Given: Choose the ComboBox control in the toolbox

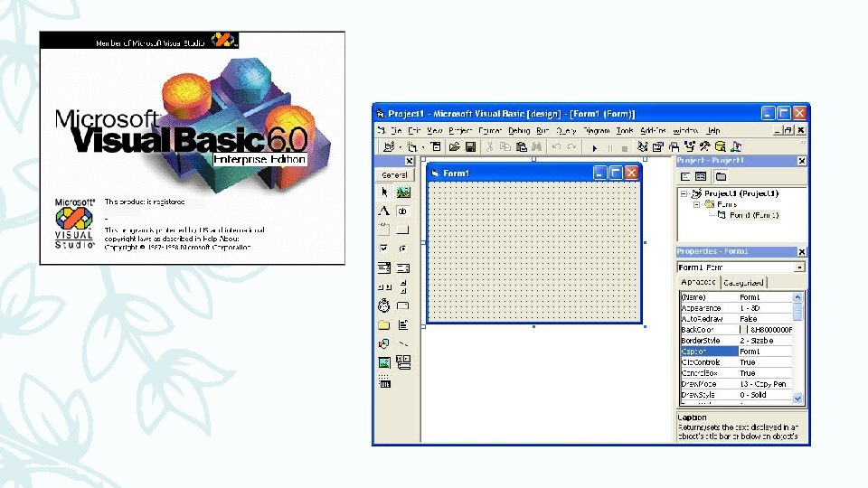Looking at the screenshot, I should click(x=384, y=267).
